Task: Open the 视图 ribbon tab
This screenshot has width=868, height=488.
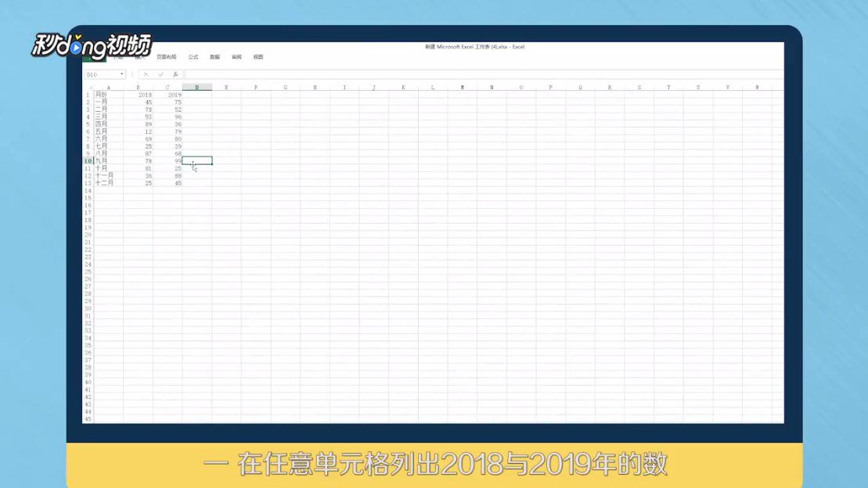Action: (258, 57)
